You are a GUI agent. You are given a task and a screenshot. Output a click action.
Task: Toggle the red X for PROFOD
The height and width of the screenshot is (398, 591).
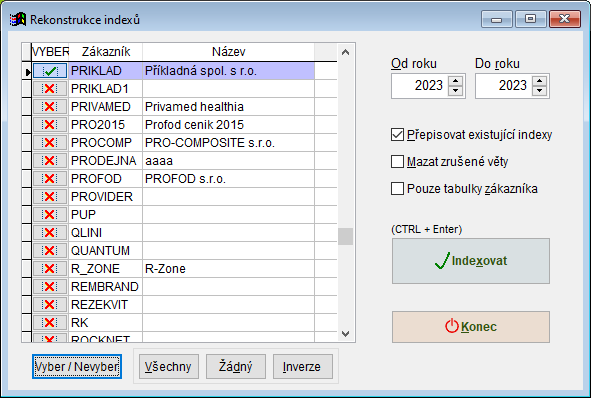tap(50, 179)
